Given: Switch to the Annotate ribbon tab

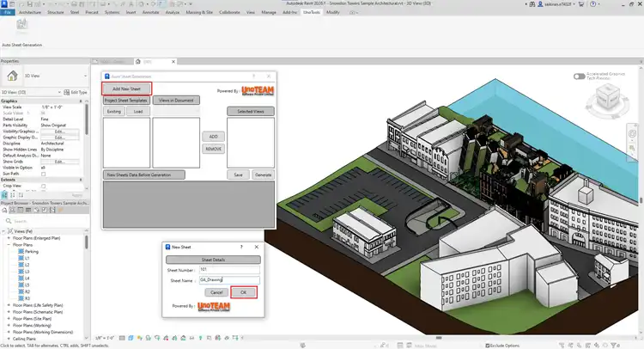Looking at the screenshot, I should click(x=150, y=12).
